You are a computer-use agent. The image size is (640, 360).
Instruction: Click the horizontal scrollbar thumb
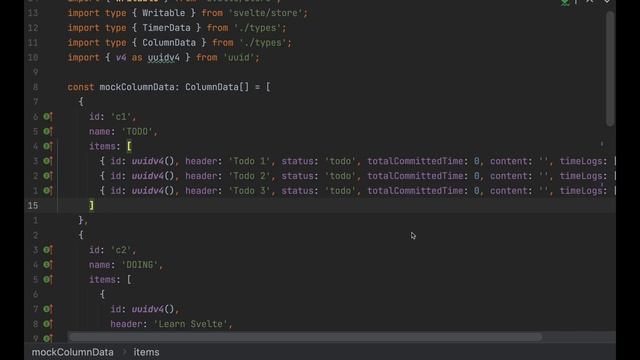coord(305,337)
